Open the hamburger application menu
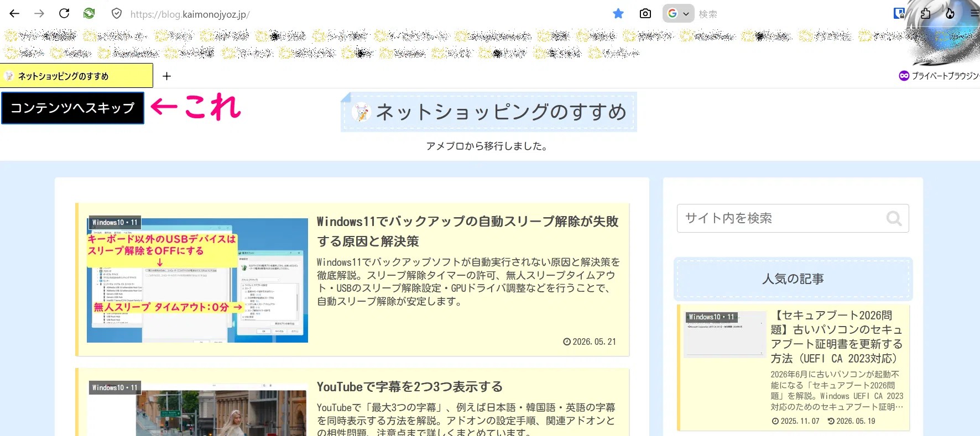The width and height of the screenshot is (980, 436). (974, 14)
